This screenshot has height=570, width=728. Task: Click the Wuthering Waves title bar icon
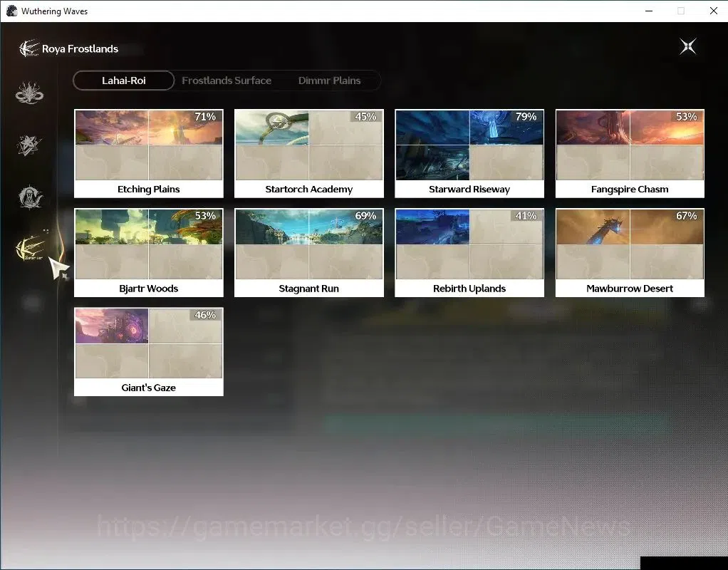pos(11,11)
